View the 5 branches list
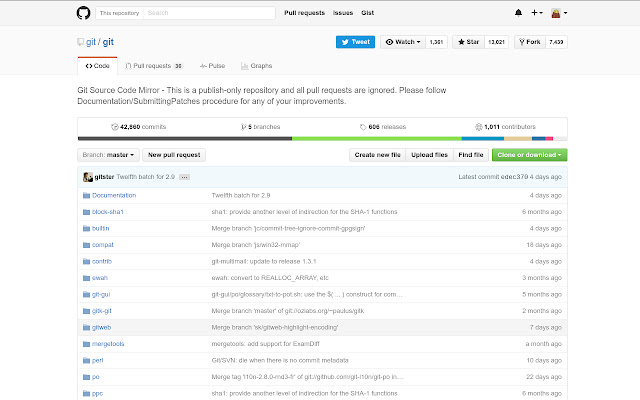 pyautogui.click(x=260, y=127)
